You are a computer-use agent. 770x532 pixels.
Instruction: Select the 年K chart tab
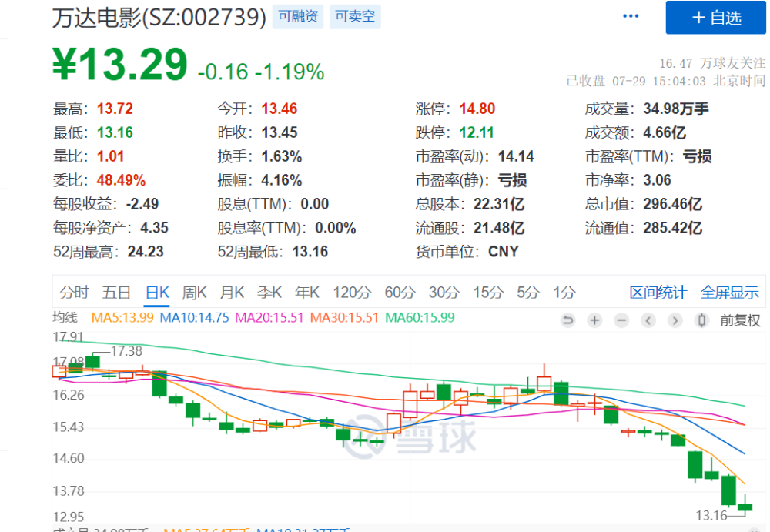tap(307, 293)
